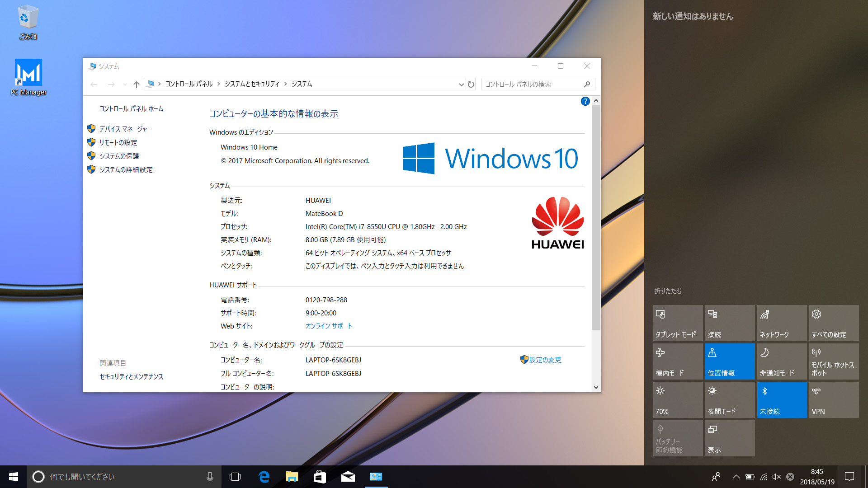Open File Explorer from the taskbar
The width and height of the screenshot is (868, 488).
click(x=292, y=476)
